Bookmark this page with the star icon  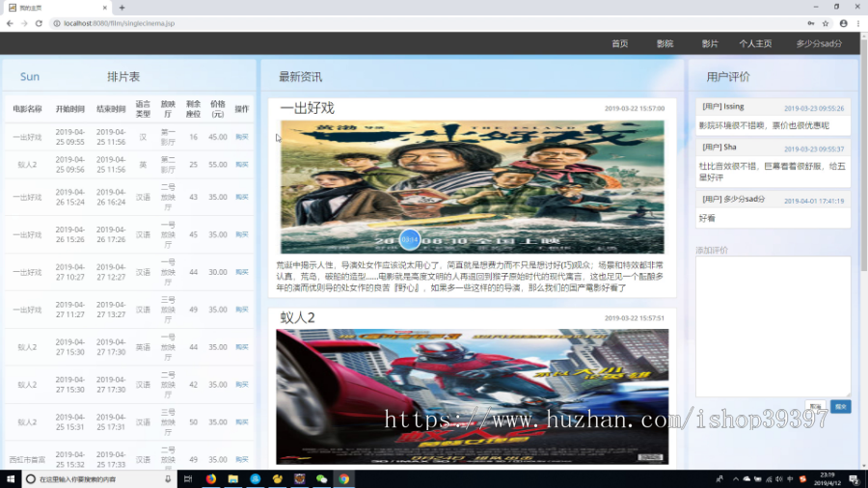pos(826,23)
